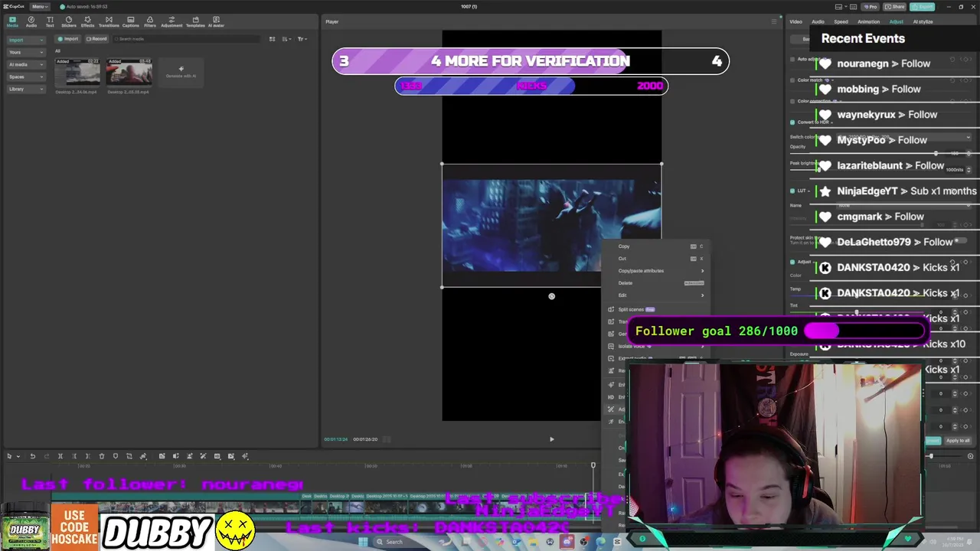Click the Share button

point(896,6)
